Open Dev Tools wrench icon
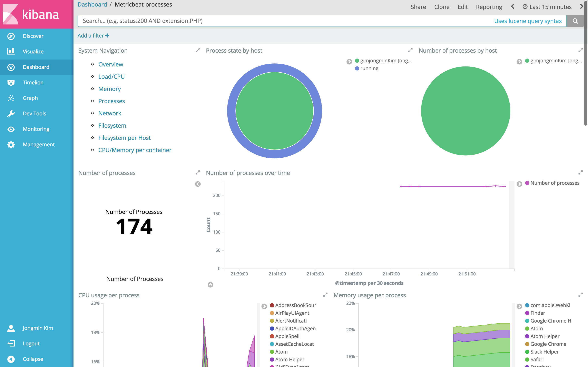The image size is (588, 367). 11,114
